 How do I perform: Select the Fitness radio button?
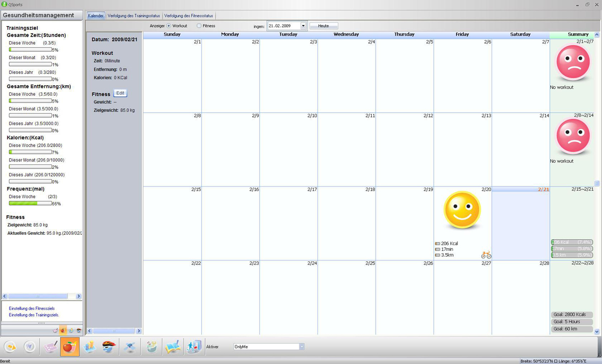click(199, 26)
